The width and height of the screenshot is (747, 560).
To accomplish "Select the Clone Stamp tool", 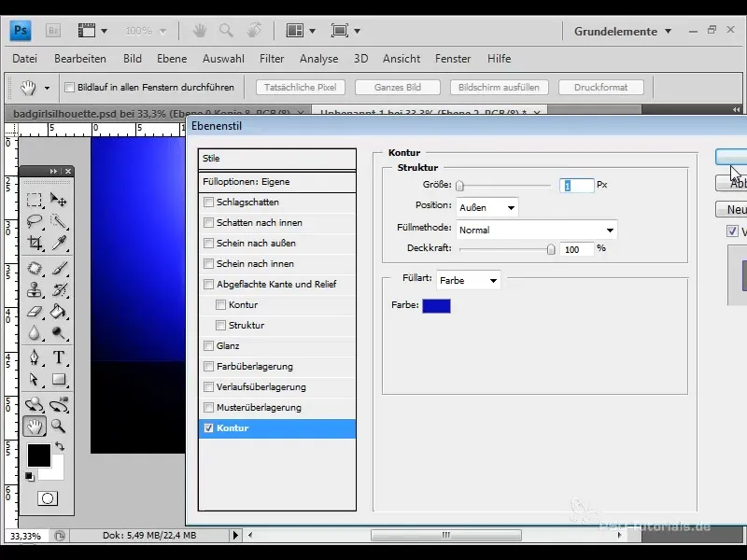I will [x=35, y=289].
